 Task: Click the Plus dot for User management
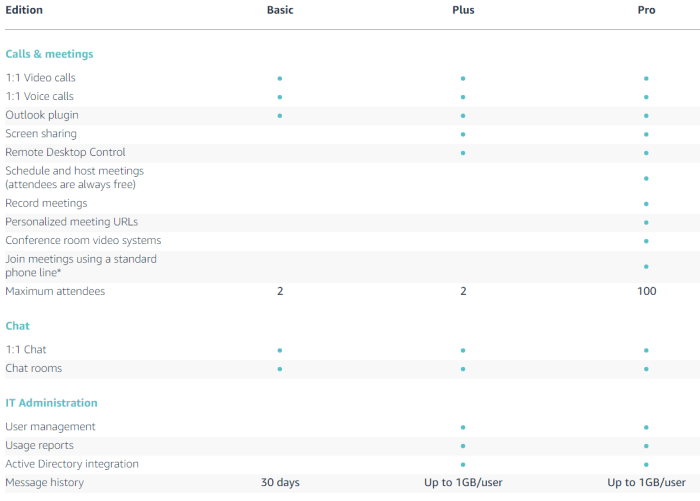(x=463, y=427)
